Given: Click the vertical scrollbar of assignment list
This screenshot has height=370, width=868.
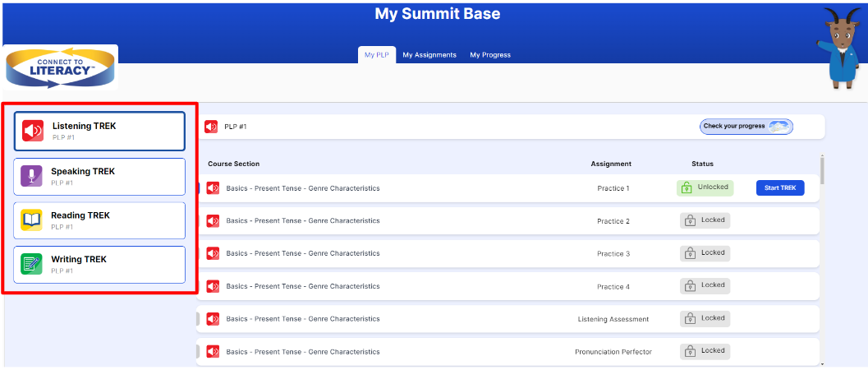Looking at the screenshot, I should (x=821, y=169).
